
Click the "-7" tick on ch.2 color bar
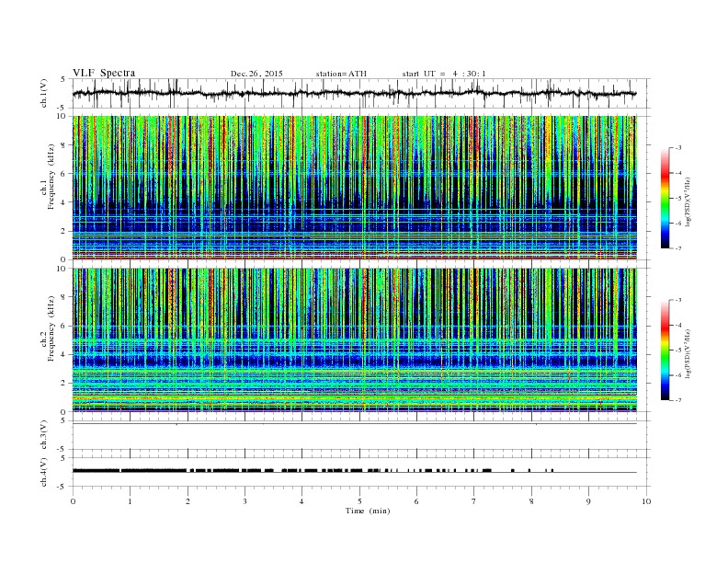click(x=678, y=400)
